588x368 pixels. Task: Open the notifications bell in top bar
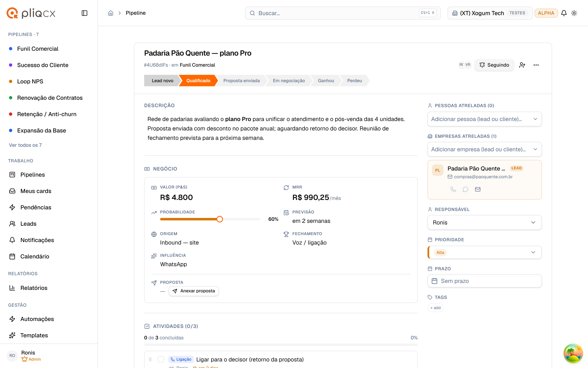(564, 13)
